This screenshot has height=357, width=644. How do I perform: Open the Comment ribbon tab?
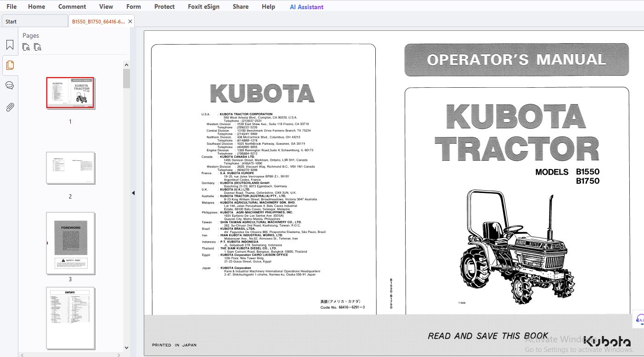point(72,6)
